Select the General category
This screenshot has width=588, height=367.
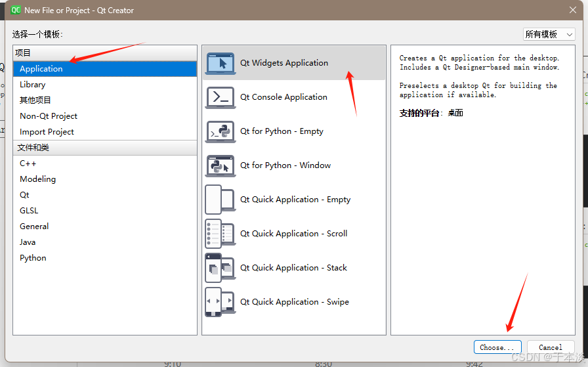point(105,227)
